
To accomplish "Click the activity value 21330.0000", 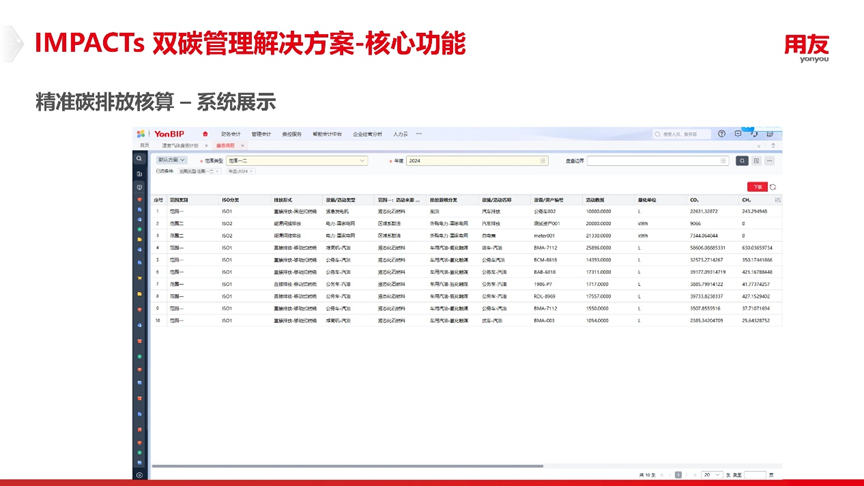I will coord(598,236).
